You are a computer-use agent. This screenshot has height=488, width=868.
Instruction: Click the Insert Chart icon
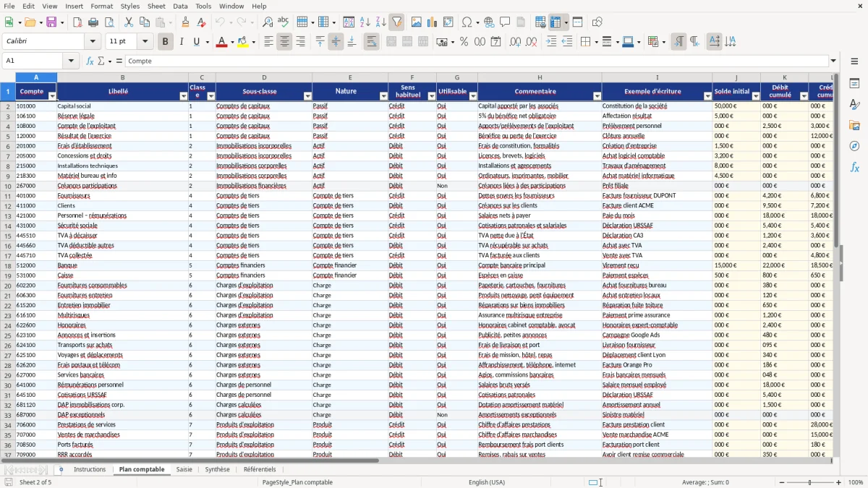[433, 22]
